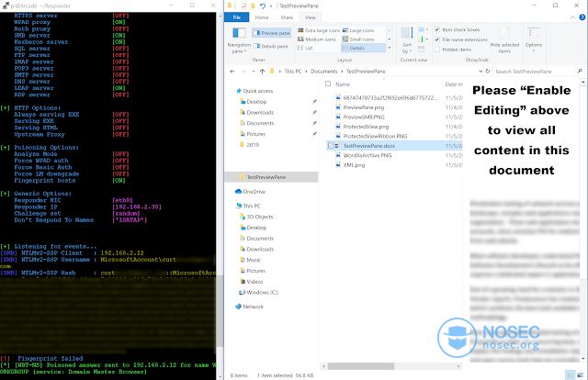This screenshot has width=588, height=380.
Task: Open the Add columns dropdown icon
Action: 423,39
